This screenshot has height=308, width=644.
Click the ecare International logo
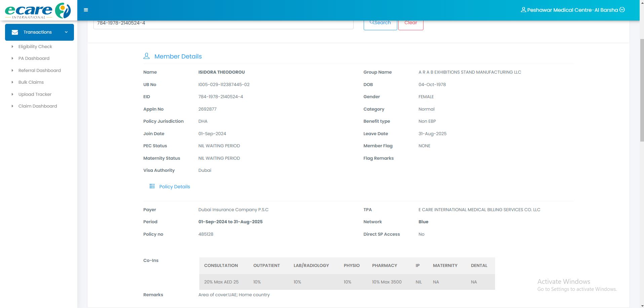pos(38,10)
